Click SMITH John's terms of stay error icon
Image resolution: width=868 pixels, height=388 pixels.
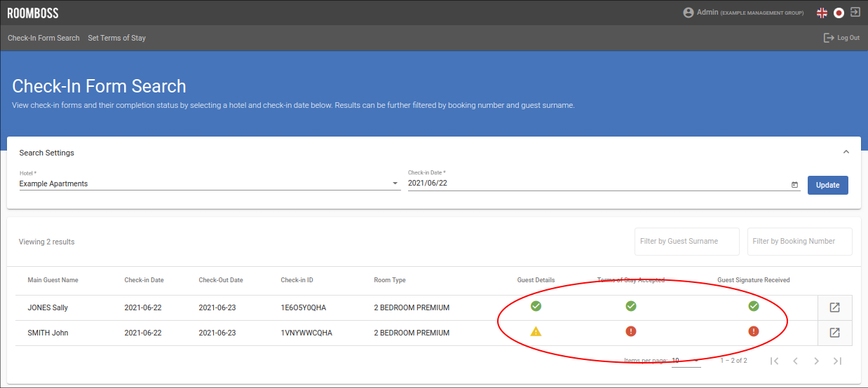(631, 331)
